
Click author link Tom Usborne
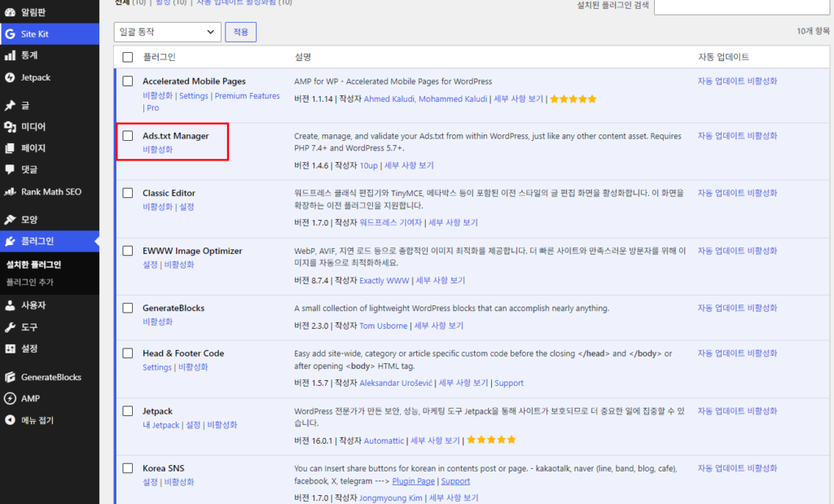coord(384,326)
